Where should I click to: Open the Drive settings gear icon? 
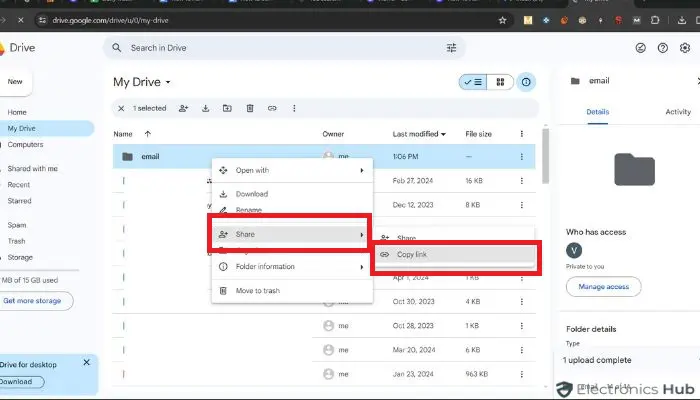click(685, 48)
